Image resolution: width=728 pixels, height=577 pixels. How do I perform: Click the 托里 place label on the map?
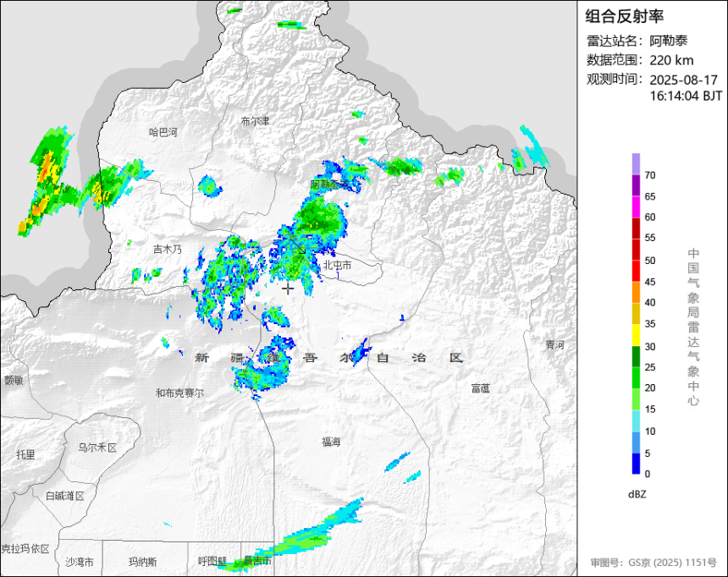click(26, 454)
